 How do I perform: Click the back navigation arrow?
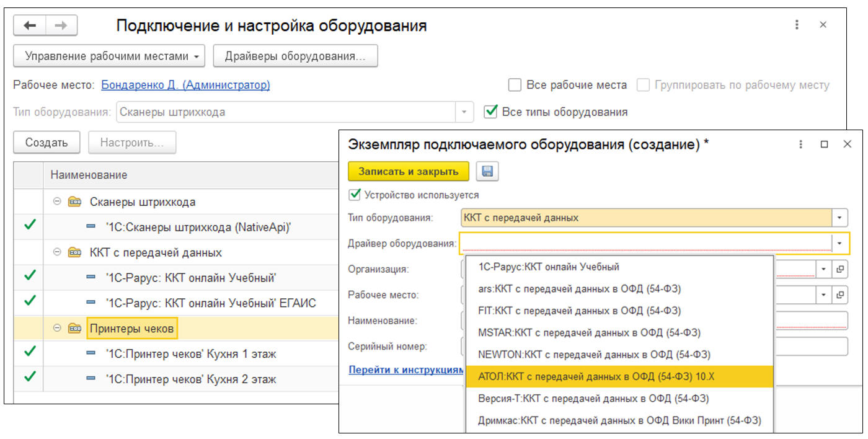click(29, 25)
